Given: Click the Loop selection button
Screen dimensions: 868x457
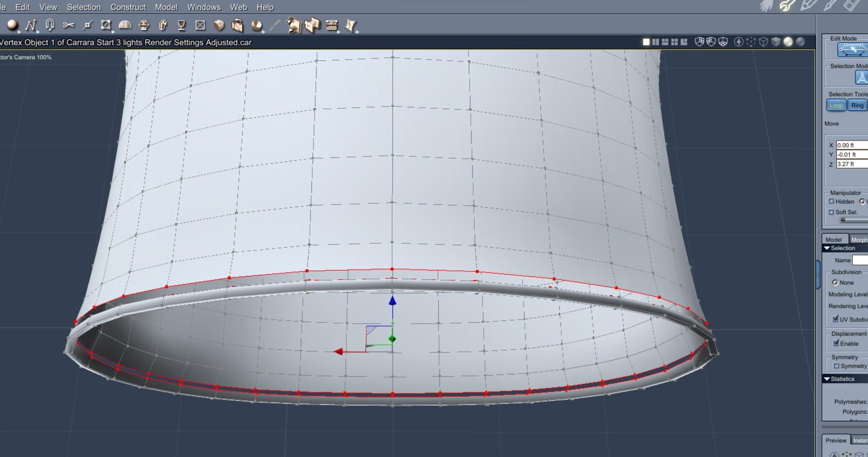Looking at the screenshot, I should [x=836, y=105].
